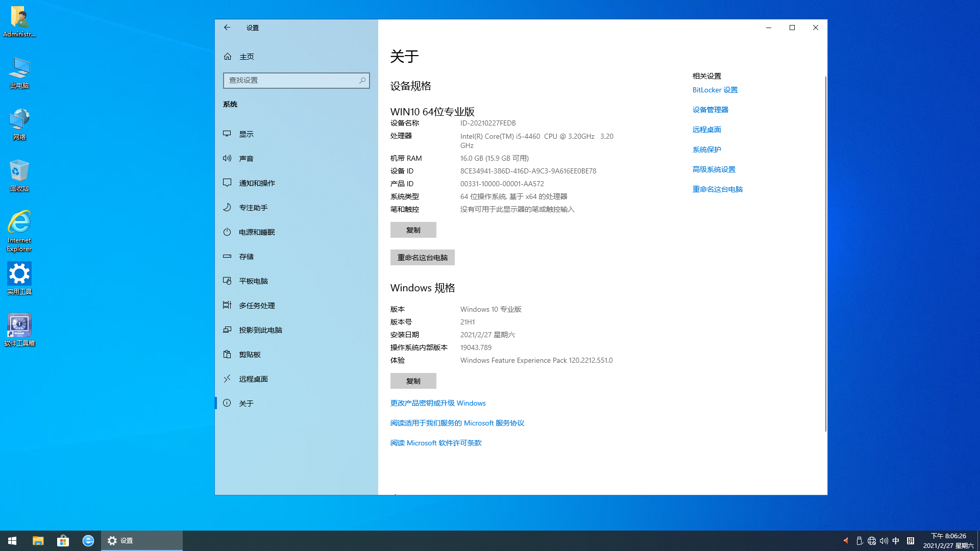
Task: Open the 重命名这台电脑 related link
Action: pos(718,189)
